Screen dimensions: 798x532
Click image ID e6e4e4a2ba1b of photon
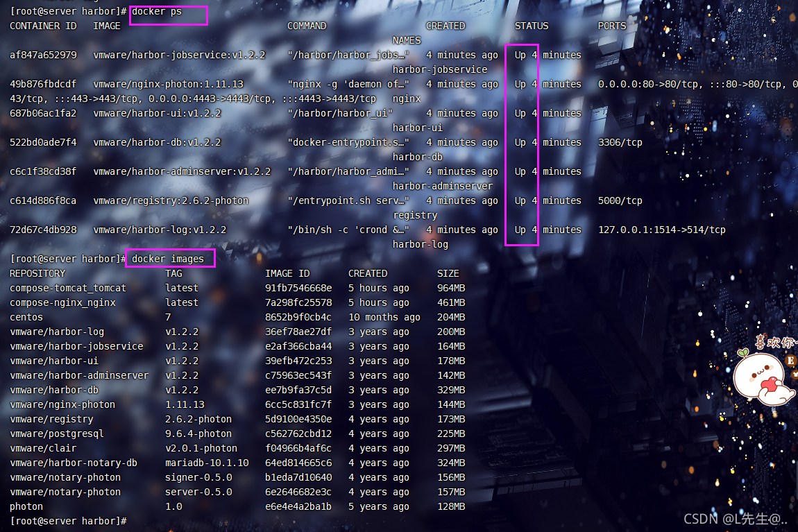[x=298, y=506]
